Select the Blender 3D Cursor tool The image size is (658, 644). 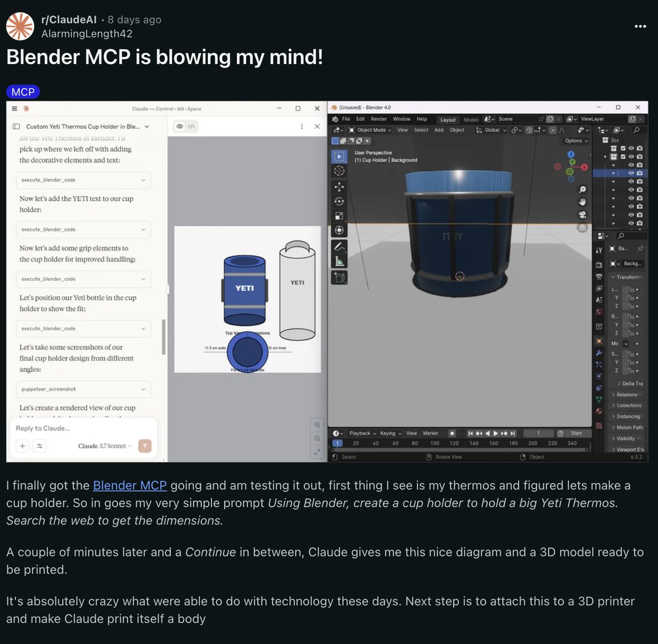[x=339, y=171]
